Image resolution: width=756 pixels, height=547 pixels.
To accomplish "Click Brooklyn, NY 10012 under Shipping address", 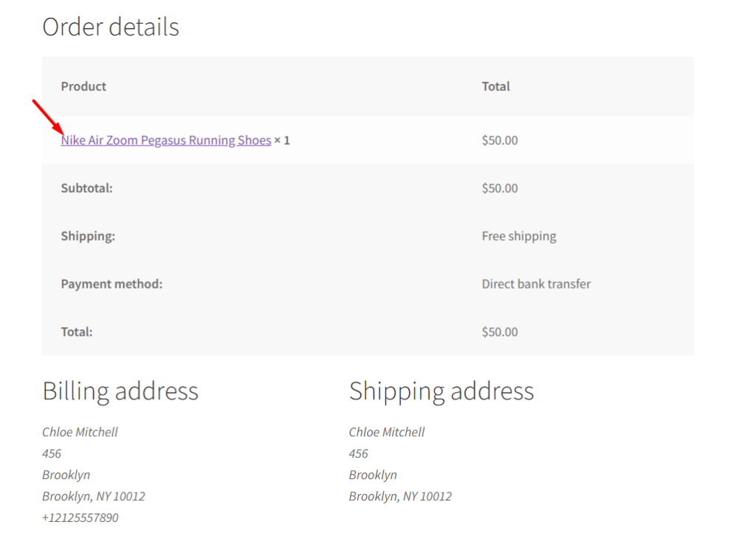I will [x=400, y=496].
